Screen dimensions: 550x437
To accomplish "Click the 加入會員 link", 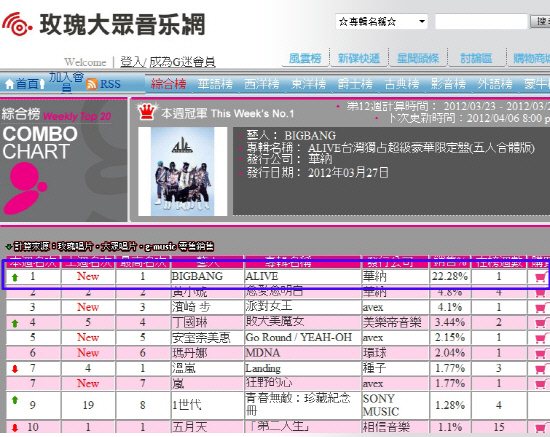I will 66,82.
